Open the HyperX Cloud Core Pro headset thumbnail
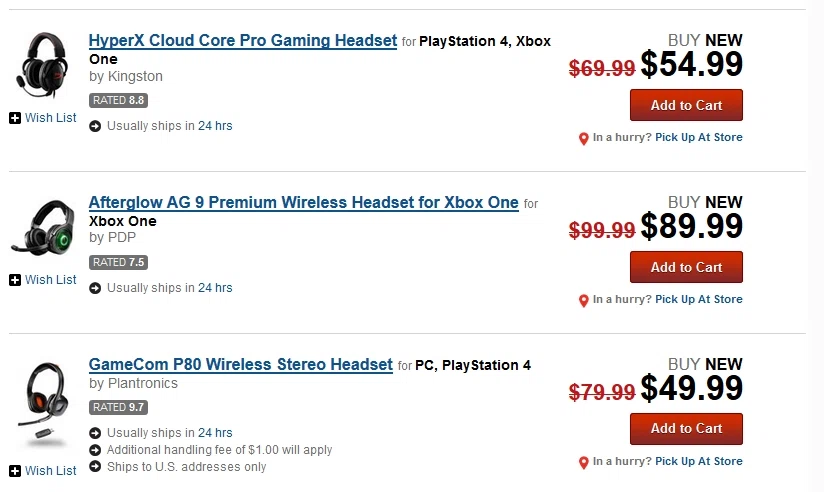The width and height of the screenshot is (824, 492). pos(42,65)
